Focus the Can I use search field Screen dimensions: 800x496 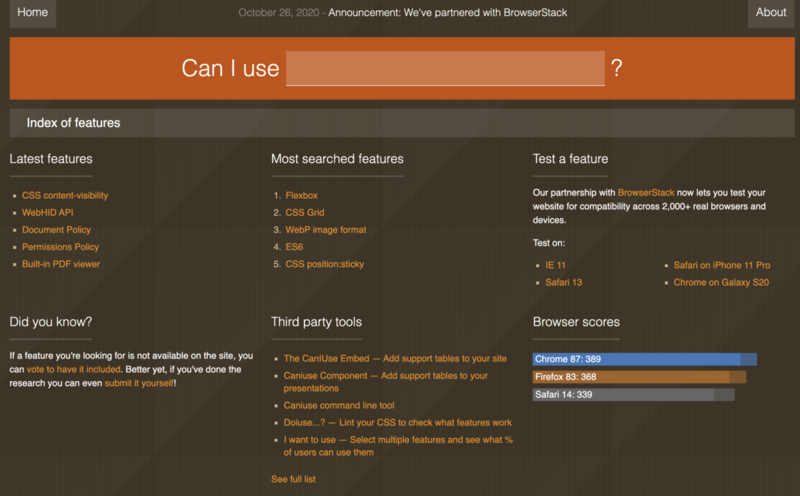pyautogui.click(x=445, y=68)
